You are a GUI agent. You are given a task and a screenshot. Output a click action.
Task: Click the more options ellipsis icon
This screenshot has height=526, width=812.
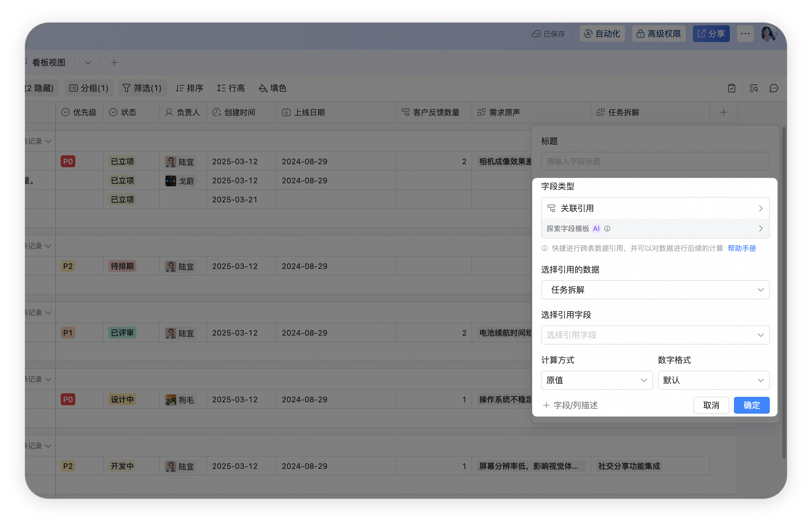(x=745, y=33)
